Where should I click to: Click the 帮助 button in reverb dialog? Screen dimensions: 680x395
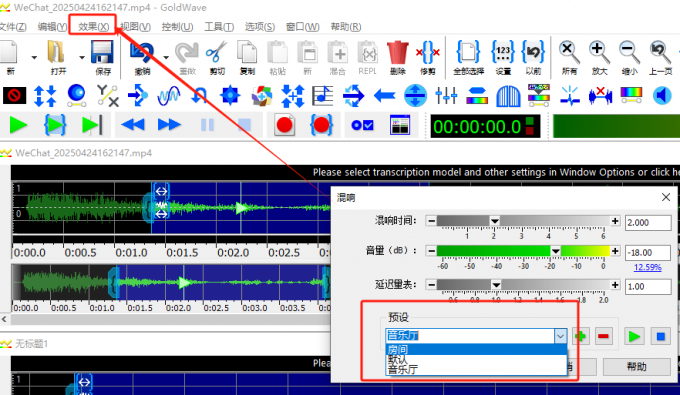636,367
